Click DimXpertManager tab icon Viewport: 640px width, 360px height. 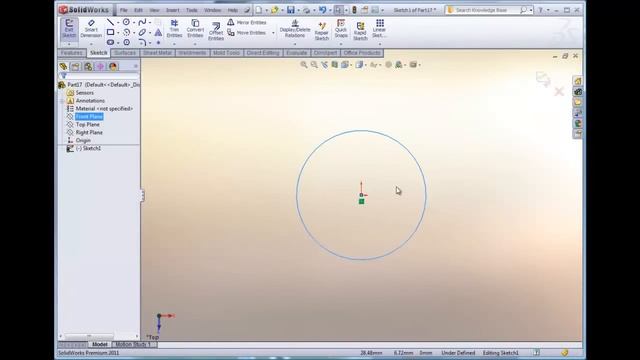100,67
